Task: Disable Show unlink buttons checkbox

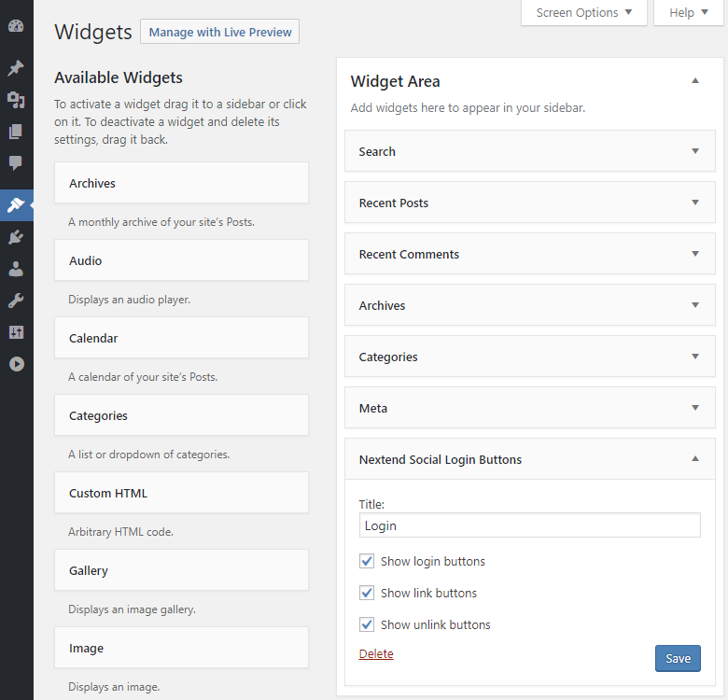Action: [x=367, y=625]
